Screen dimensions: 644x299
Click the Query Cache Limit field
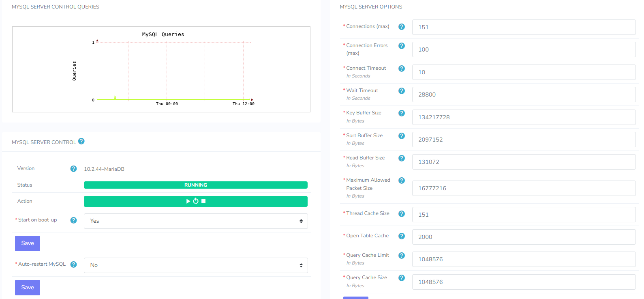(x=524, y=259)
